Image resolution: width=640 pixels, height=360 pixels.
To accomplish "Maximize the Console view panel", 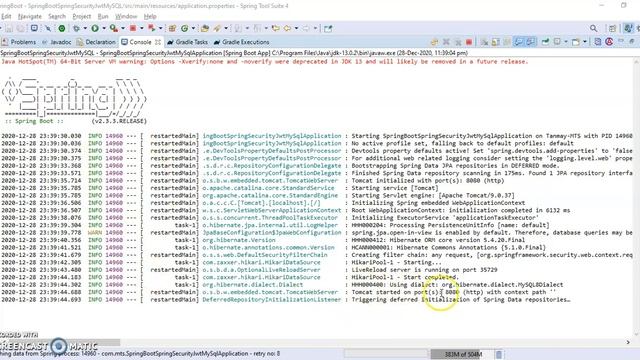I will coord(631,42).
